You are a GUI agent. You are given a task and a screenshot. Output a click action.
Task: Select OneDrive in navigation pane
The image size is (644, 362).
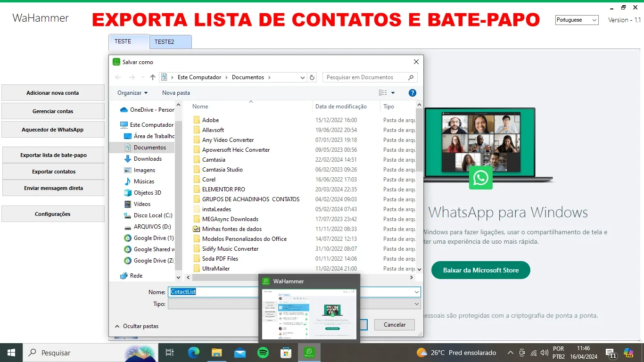point(147,110)
